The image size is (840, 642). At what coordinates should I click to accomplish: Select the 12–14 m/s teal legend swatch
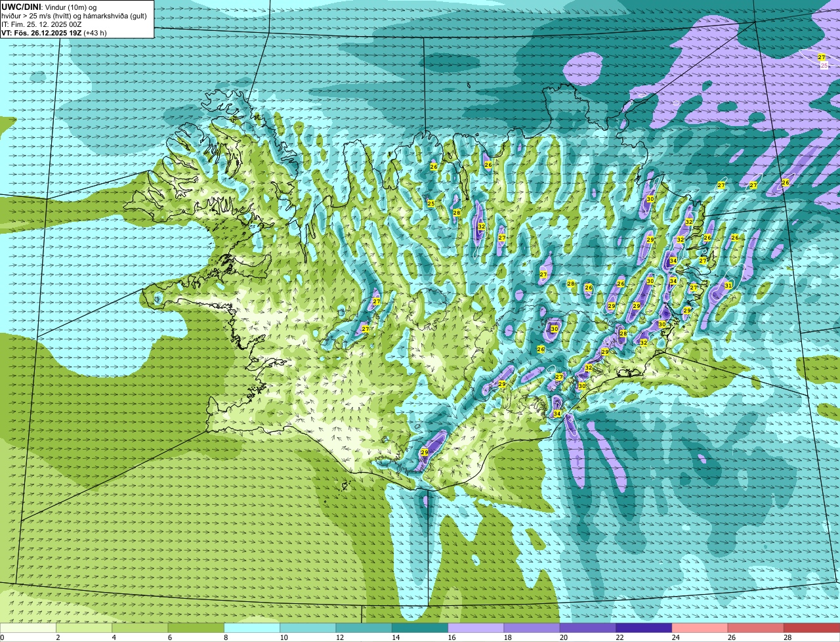(364, 628)
